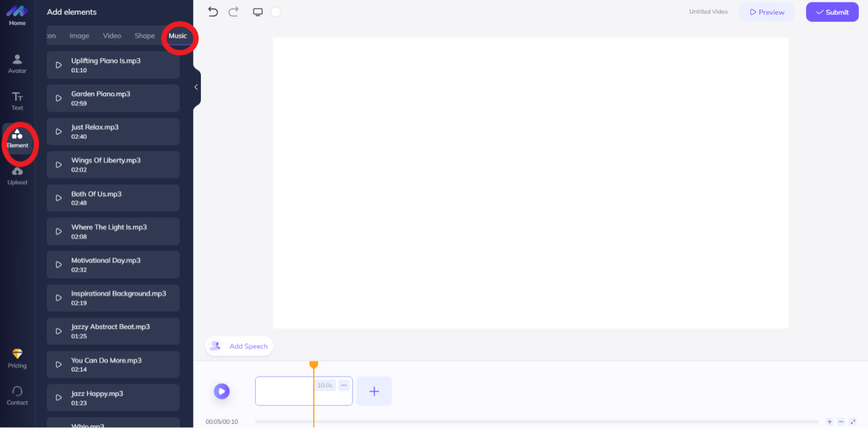Image resolution: width=868 pixels, height=430 pixels.
Task: Select Where The Light Is.mp3 track title
Action: (x=109, y=227)
